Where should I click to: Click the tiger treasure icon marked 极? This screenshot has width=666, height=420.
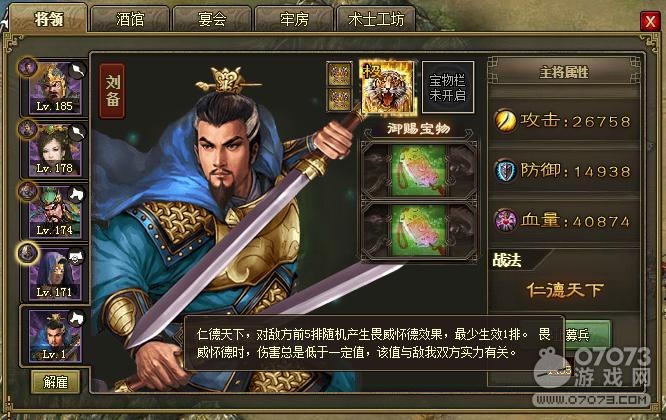click(387, 88)
